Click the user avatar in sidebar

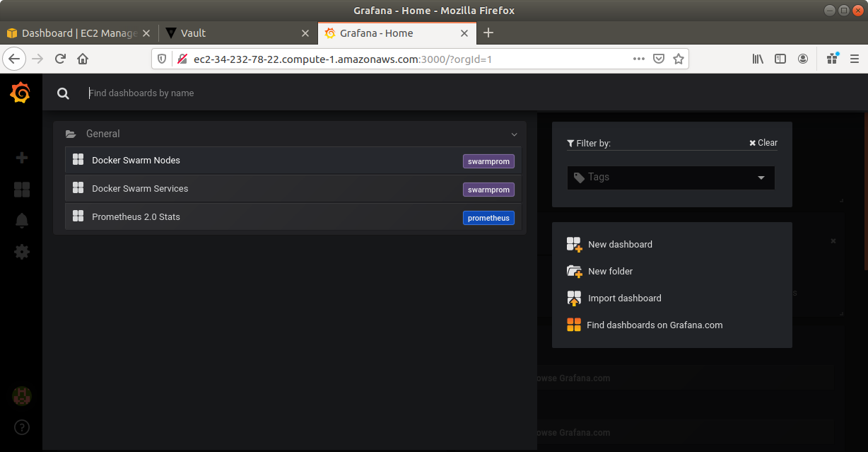point(21,396)
